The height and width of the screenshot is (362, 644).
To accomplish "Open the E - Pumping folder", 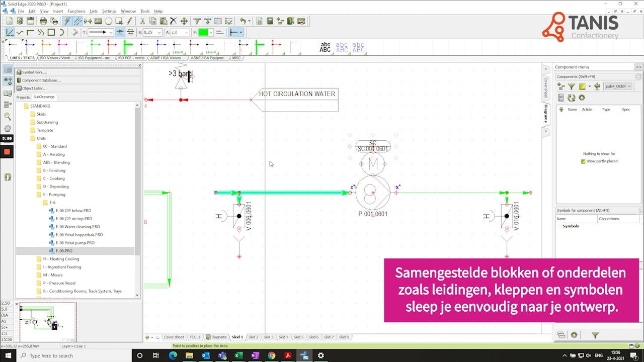I will click(x=54, y=195).
